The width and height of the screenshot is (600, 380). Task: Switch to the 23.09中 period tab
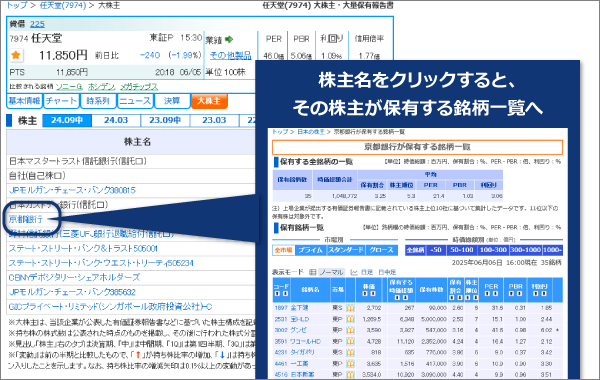coord(165,120)
